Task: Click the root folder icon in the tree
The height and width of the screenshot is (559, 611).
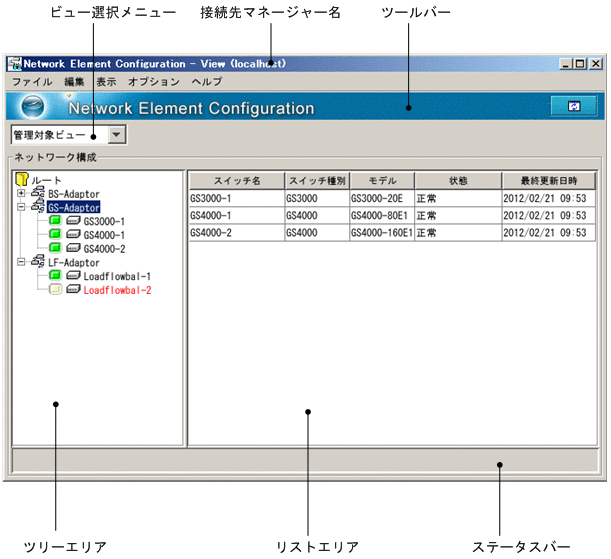Action: [x=21, y=179]
